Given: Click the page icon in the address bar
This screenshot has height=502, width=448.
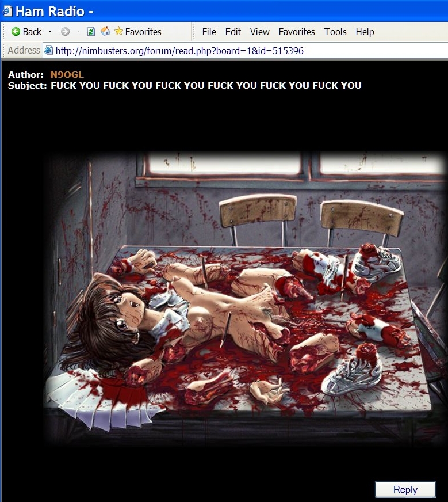Looking at the screenshot, I should click(49, 50).
